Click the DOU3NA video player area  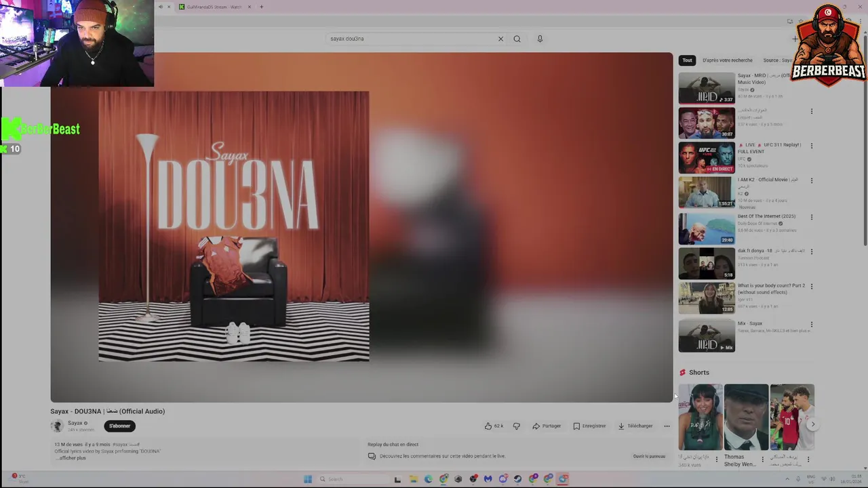[361, 228]
